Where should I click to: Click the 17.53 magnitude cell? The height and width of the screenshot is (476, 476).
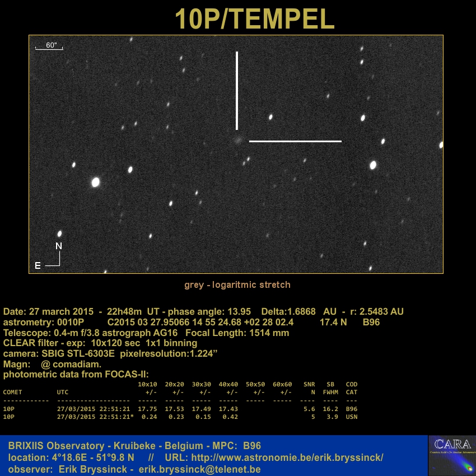[174, 409]
